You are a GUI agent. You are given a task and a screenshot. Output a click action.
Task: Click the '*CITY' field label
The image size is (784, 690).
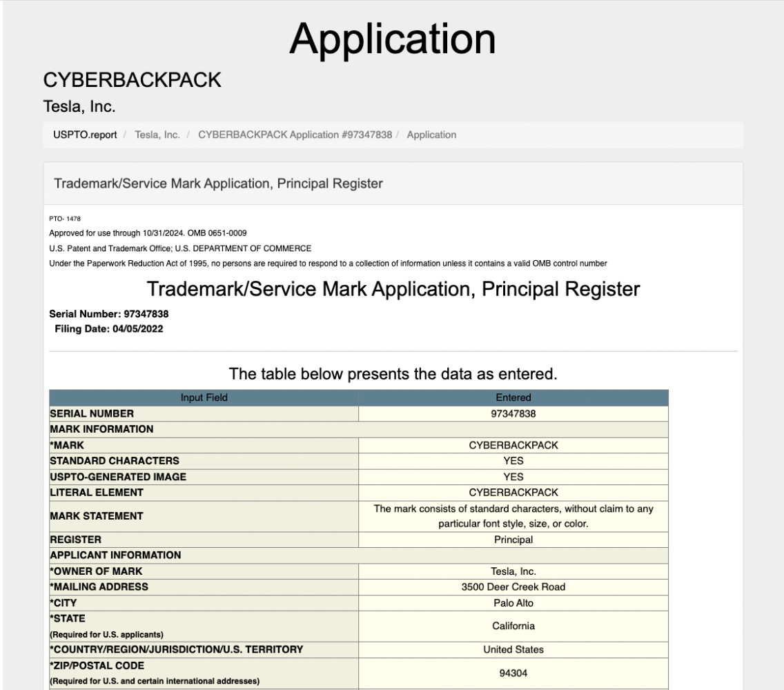pos(63,603)
